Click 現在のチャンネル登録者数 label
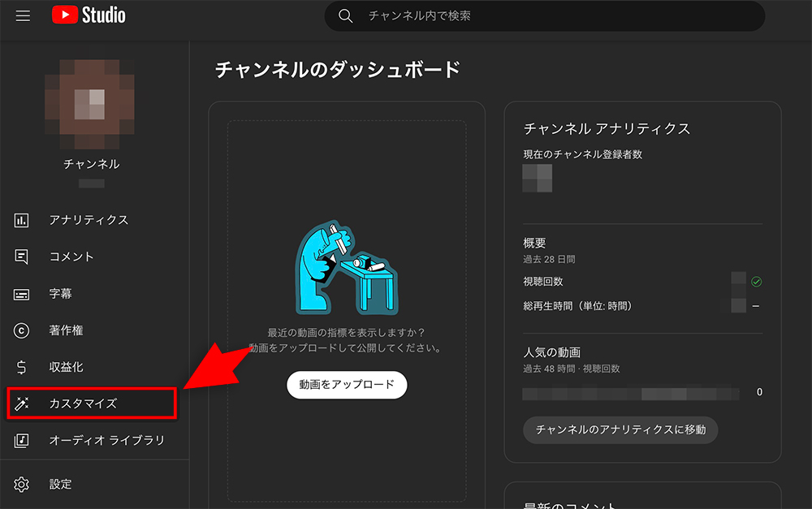Image resolution: width=812 pixels, height=509 pixels. coord(582,154)
